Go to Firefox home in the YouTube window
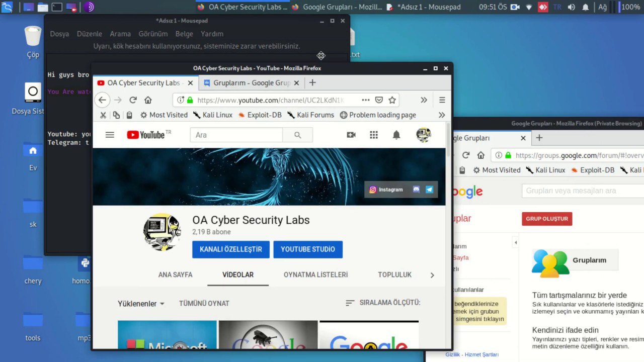 (x=148, y=100)
